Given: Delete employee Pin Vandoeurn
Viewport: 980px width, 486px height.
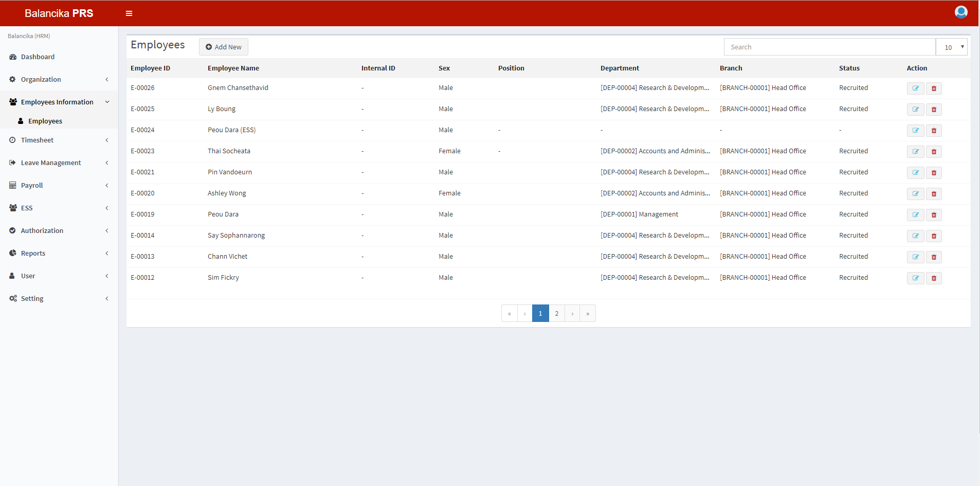Looking at the screenshot, I should [x=934, y=173].
